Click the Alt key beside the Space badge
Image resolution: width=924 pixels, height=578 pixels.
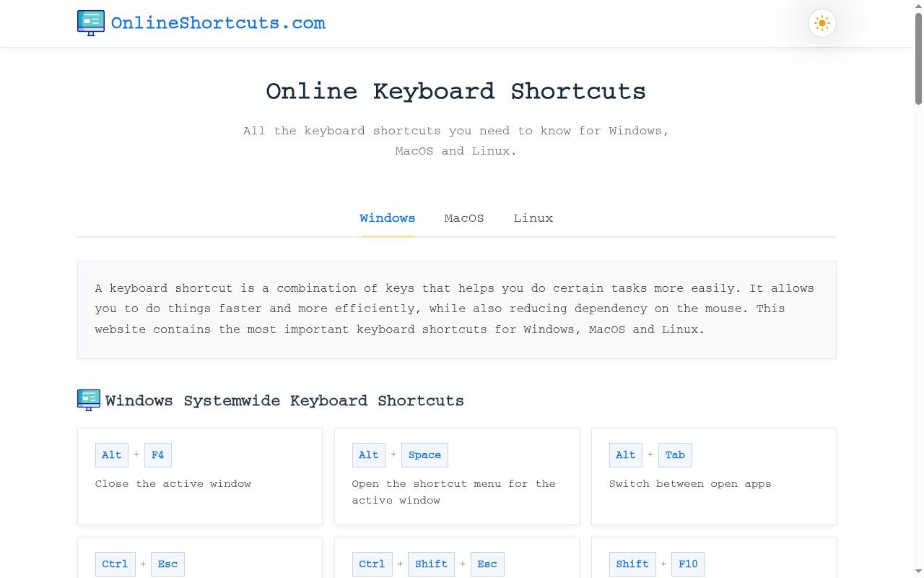(369, 455)
